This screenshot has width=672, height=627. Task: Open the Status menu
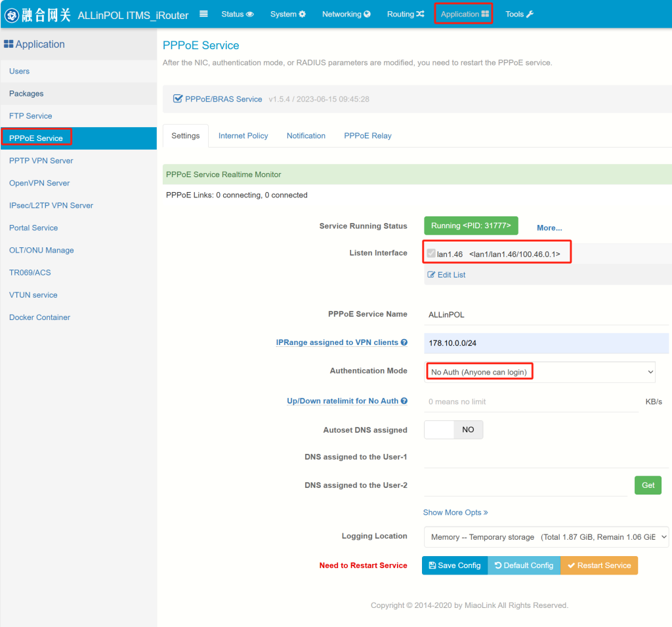click(x=238, y=14)
